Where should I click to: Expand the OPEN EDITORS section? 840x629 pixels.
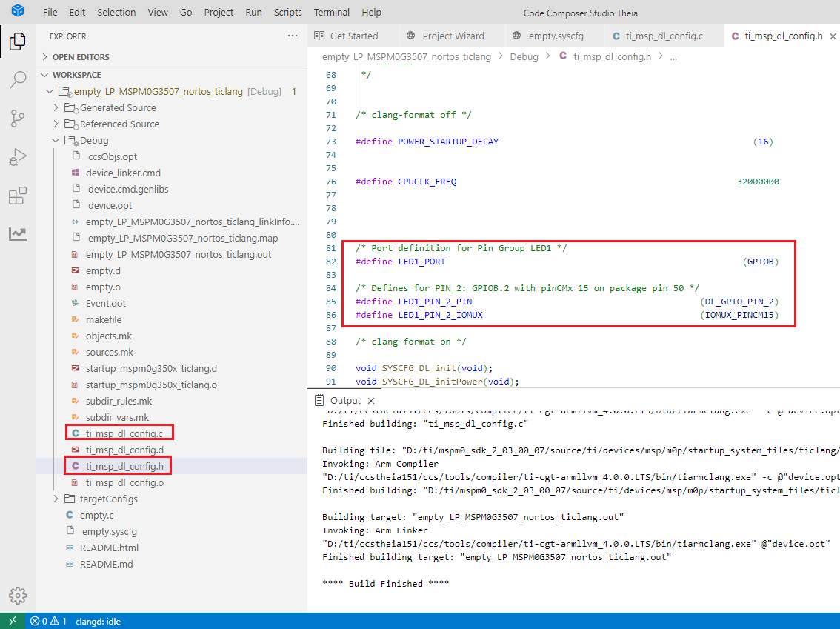pos(45,57)
